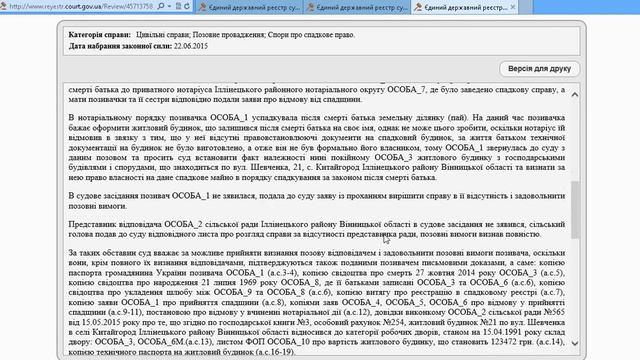640x360 pixels.
Task: Click the paragraph starting 'В нотаріальному порядку'
Action: (x=317, y=147)
